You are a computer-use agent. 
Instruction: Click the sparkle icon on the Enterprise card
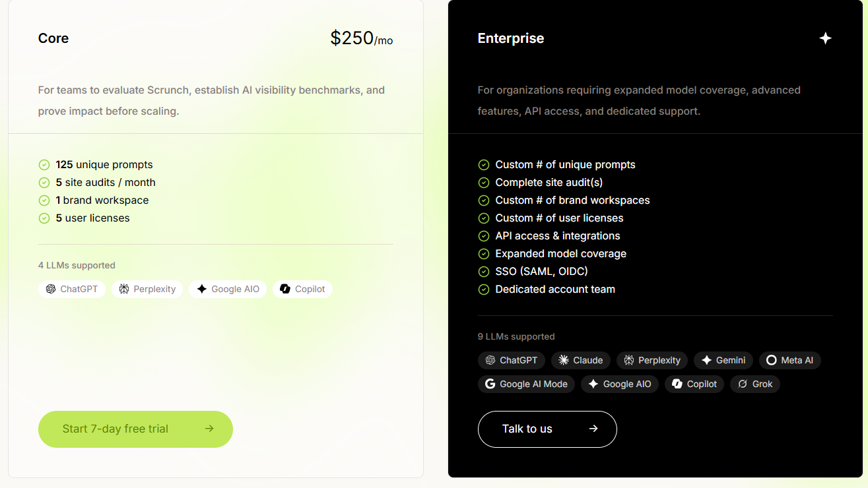[x=825, y=38]
